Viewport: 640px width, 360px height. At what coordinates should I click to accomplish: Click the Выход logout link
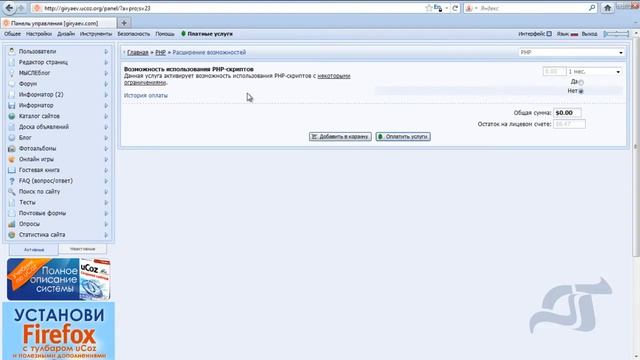point(589,34)
